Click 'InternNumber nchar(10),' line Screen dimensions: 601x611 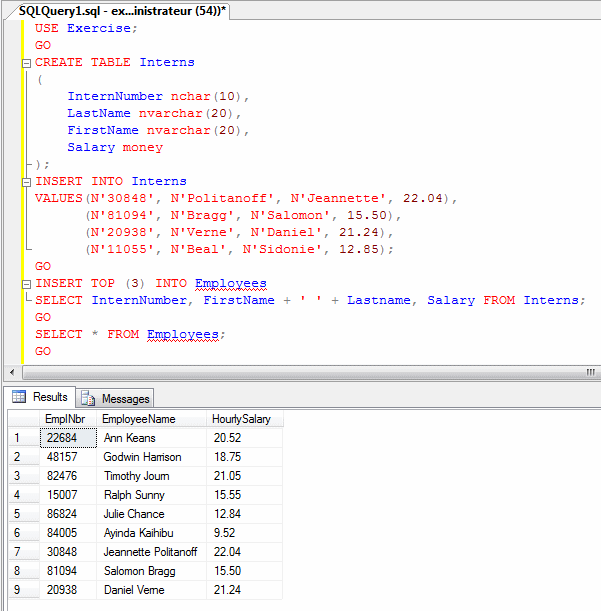click(158, 96)
